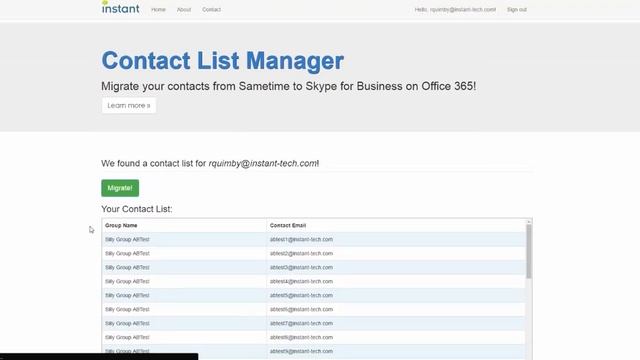Select the abtest5@instant-tech.com email cell
This screenshot has height=360, width=640.
pyautogui.click(x=396, y=295)
